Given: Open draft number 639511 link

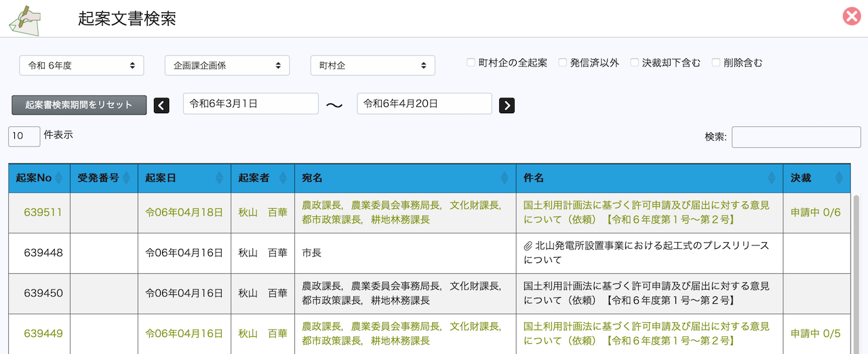Looking at the screenshot, I should (x=43, y=212).
